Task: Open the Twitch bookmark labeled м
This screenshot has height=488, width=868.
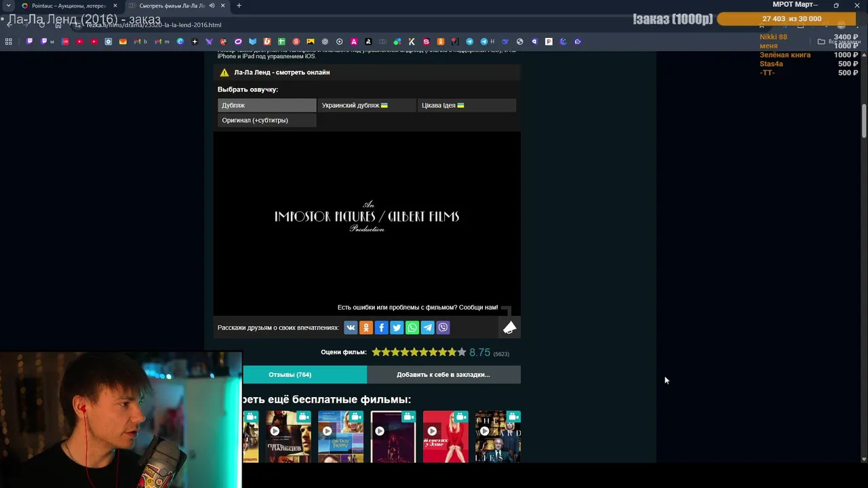Action: tap(47, 41)
